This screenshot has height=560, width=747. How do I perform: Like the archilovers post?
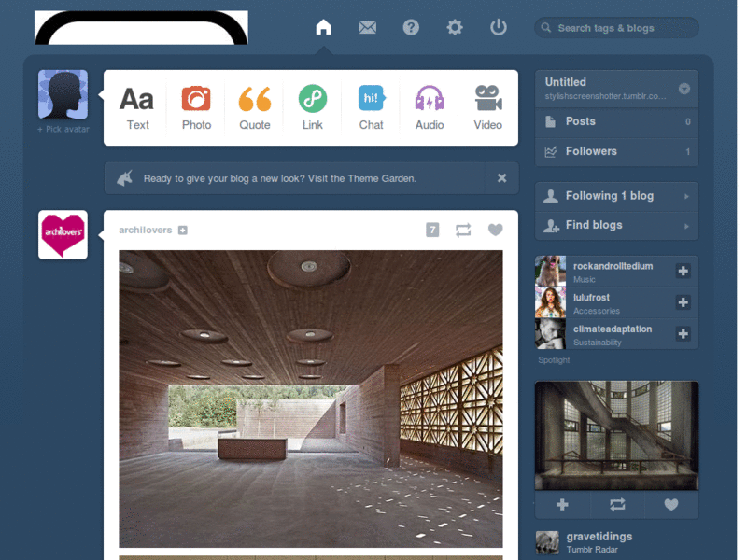pyautogui.click(x=496, y=230)
